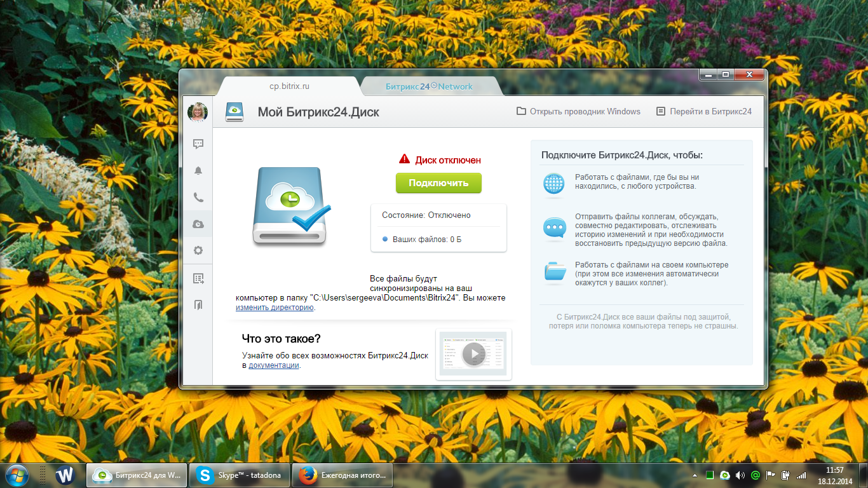The height and width of the screenshot is (488, 868).
Task: Click the disk icon beside the Мой Битрикс24.Диск title
Action: [234, 112]
